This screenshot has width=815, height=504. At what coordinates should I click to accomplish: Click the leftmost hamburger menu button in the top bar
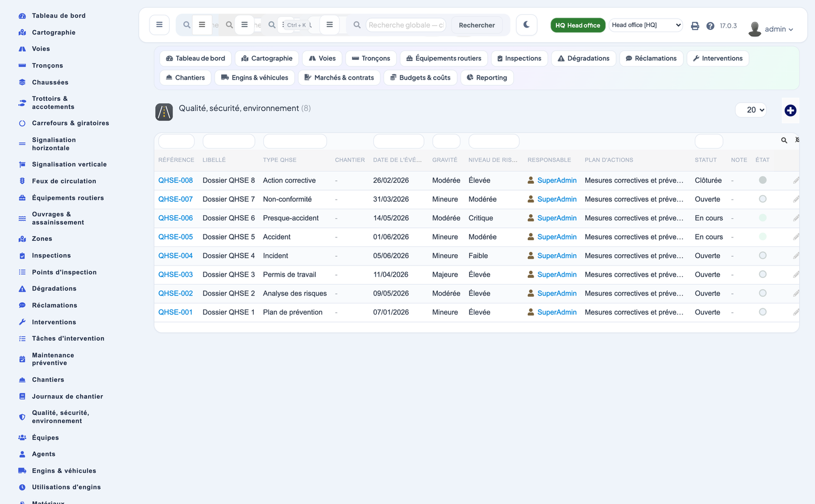[x=159, y=25]
